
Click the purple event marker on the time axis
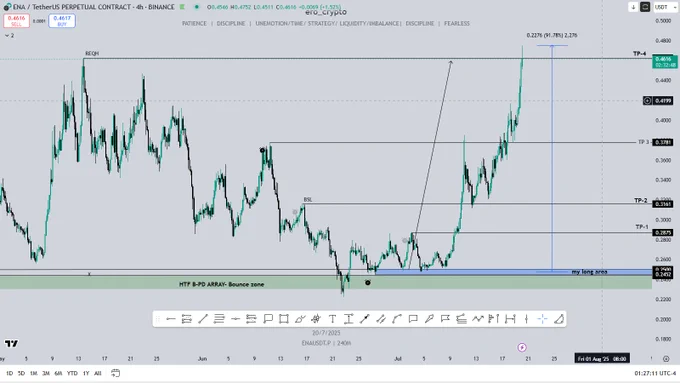tap(522, 347)
